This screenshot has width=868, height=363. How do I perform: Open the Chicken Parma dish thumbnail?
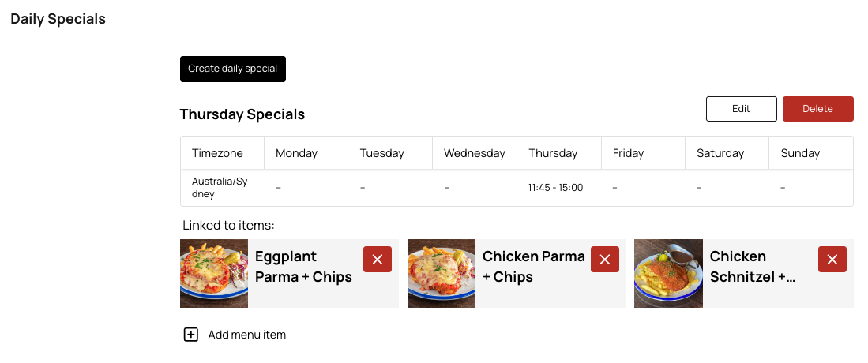pos(442,273)
